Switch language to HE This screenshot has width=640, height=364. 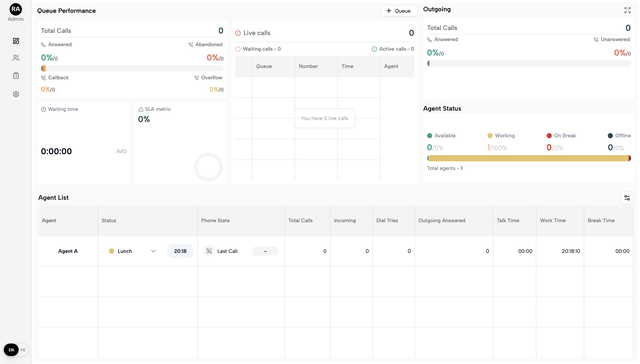click(x=23, y=350)
